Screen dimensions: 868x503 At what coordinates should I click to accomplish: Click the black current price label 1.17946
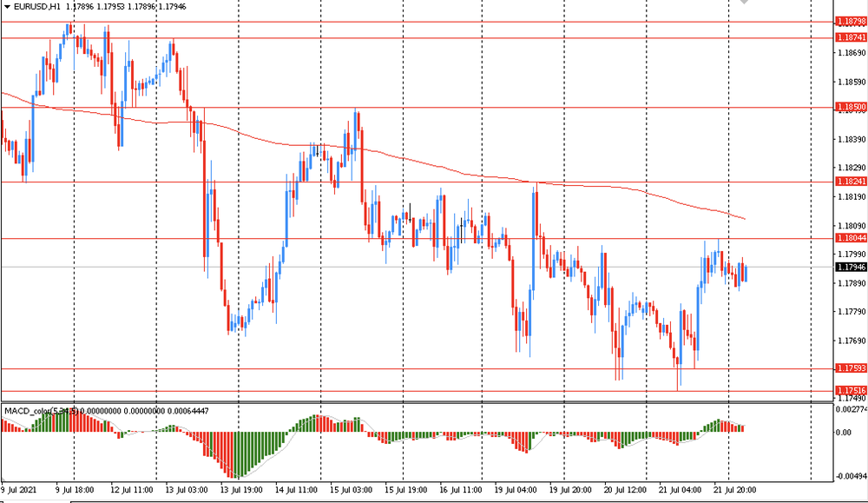tap(852, 267)
